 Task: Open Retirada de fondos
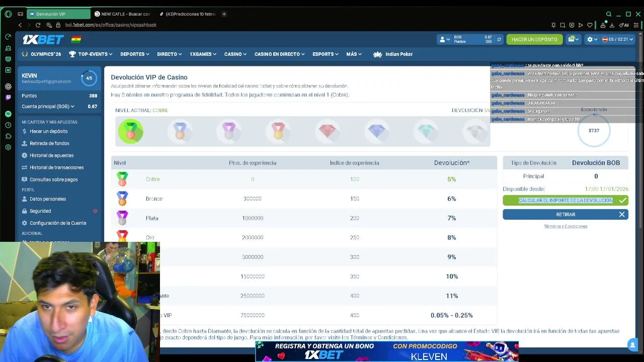pos(49,143)
